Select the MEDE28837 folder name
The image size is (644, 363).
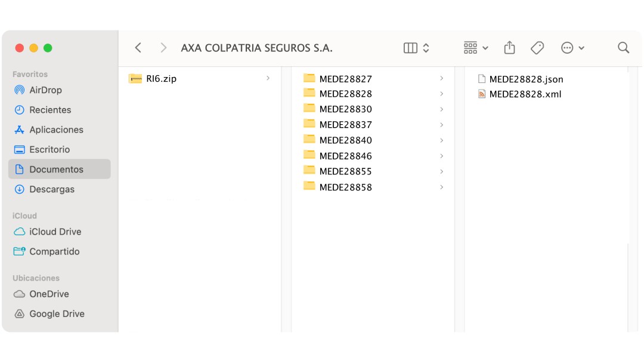[x=345, y=125]
